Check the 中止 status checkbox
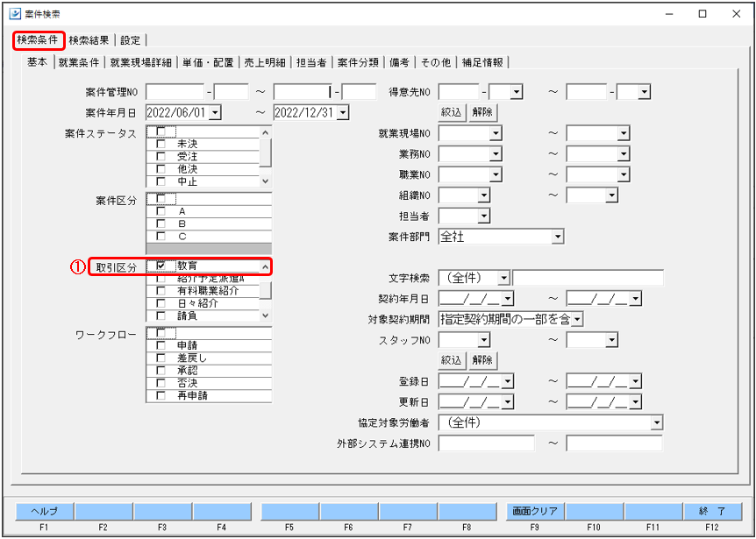 161,181
